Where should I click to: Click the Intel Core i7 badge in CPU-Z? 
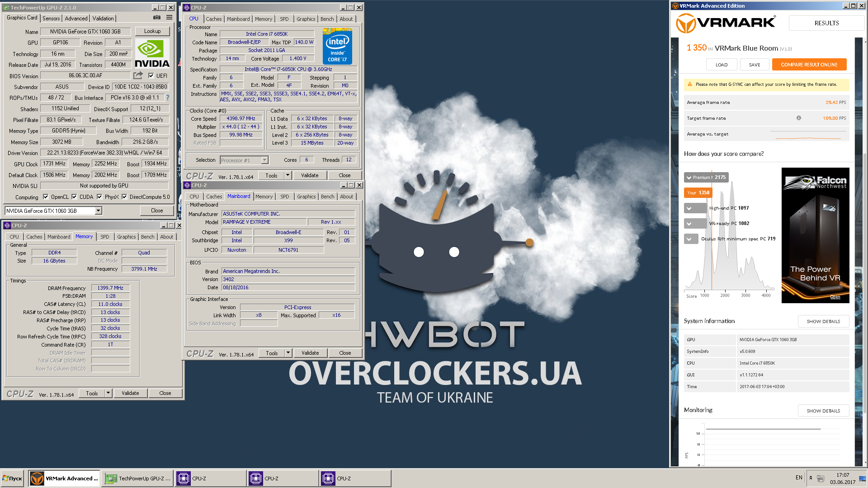point(337,46)
